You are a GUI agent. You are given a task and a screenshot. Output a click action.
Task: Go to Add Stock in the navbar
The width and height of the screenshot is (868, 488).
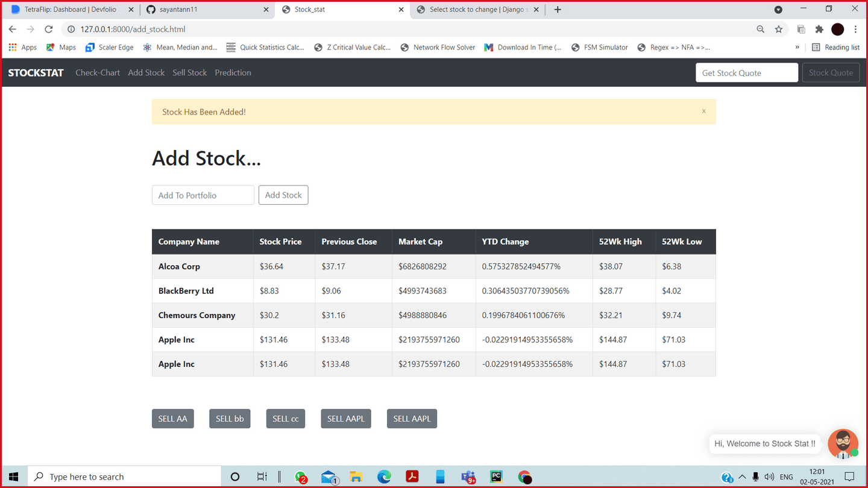pyautogui.click(x=146, y=73)
